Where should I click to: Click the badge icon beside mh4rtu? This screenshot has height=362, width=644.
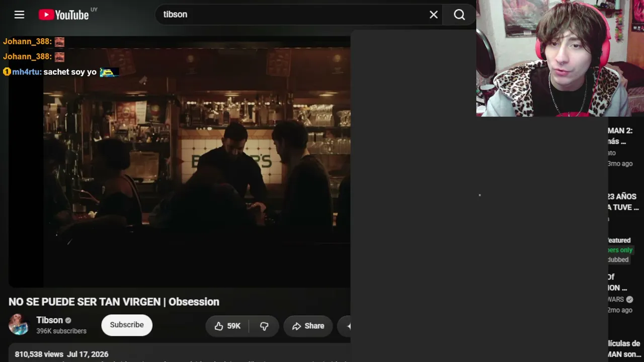[x=7, y=72]
